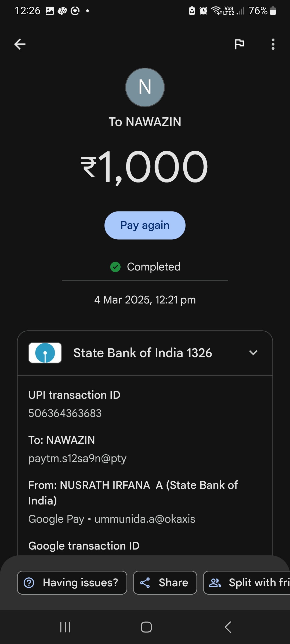
Task: Tap the State Bank of India logo
Action: 45,353
